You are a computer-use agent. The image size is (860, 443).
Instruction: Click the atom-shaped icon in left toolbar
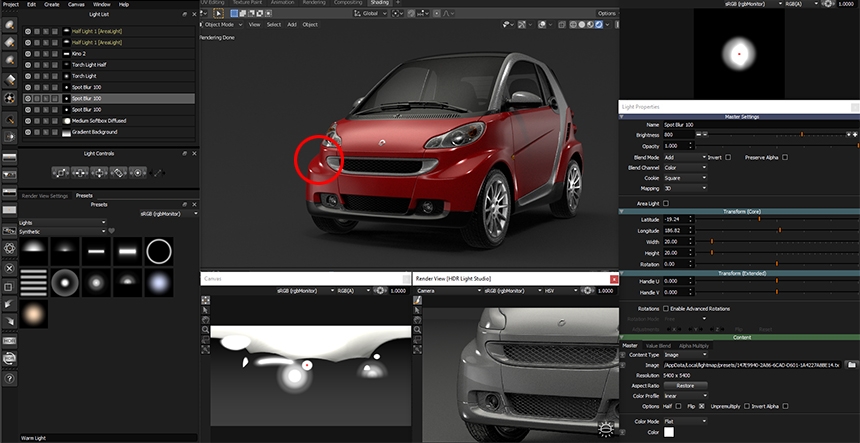10,248
